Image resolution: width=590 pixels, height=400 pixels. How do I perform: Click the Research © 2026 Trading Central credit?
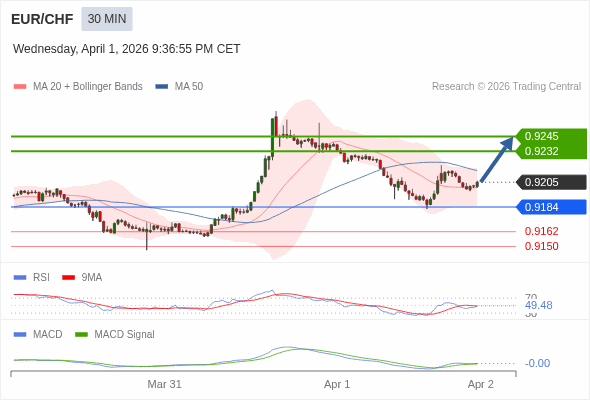(506, 87)
